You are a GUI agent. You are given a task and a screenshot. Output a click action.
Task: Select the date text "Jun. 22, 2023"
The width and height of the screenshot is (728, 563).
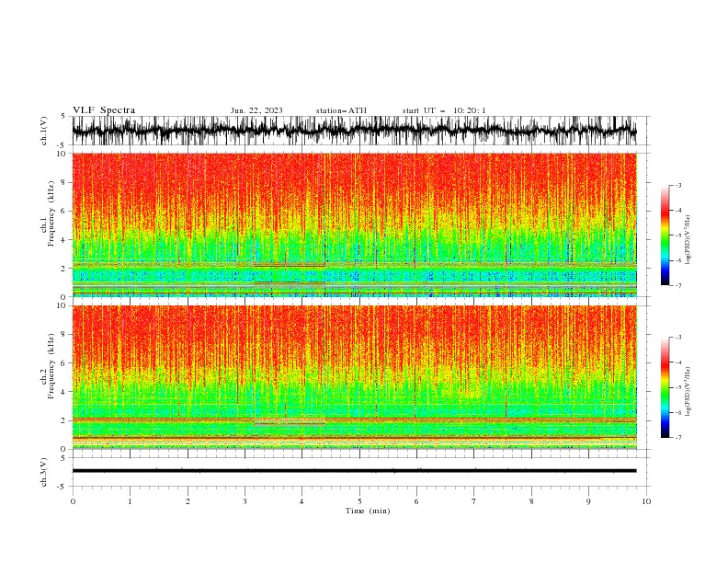256,110
